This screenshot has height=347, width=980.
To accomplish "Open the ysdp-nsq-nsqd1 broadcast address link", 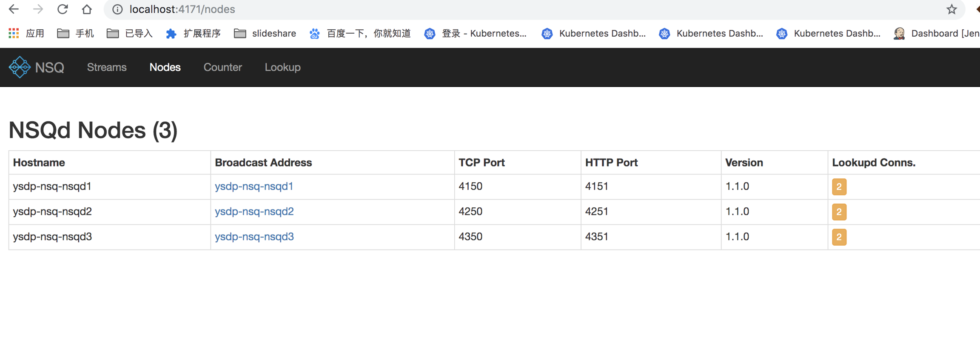I will point(254,186).
